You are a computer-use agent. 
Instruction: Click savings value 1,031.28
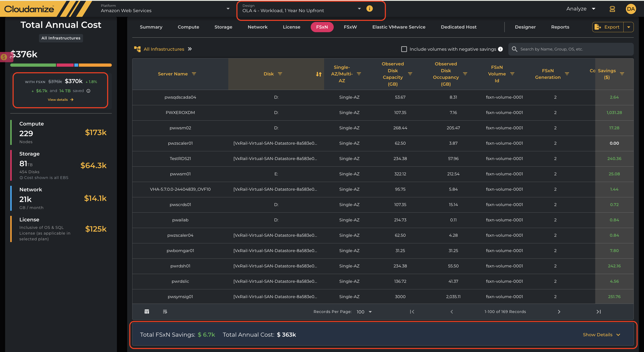614,113
